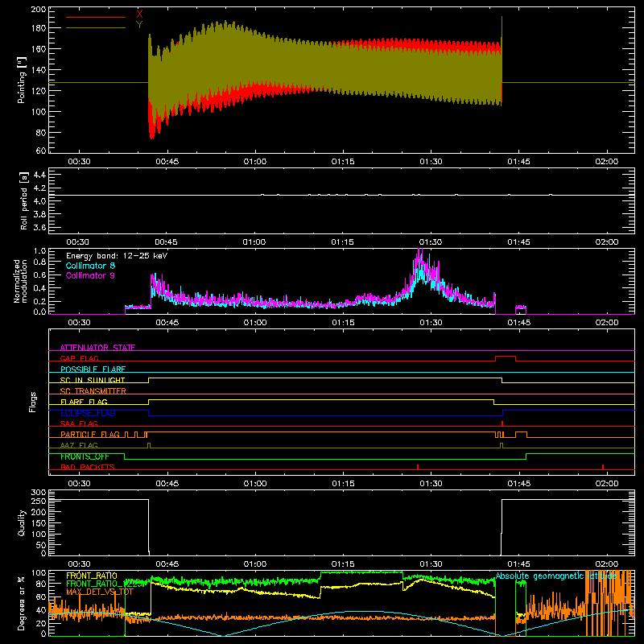This screenshot has width=644, height=644.
Task: Select the red X legend label
Action: coord(139,14)
